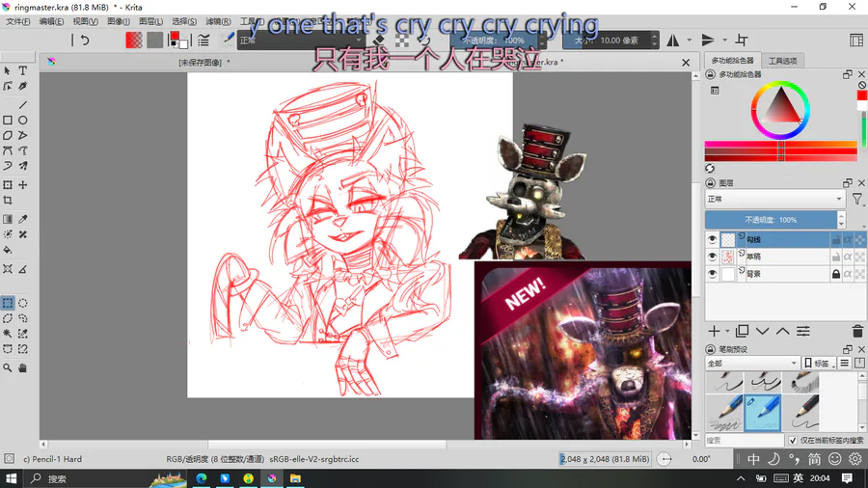Expand the vertical mirror options arrow
The image size is (868, 488).
(x=724, y=41)
